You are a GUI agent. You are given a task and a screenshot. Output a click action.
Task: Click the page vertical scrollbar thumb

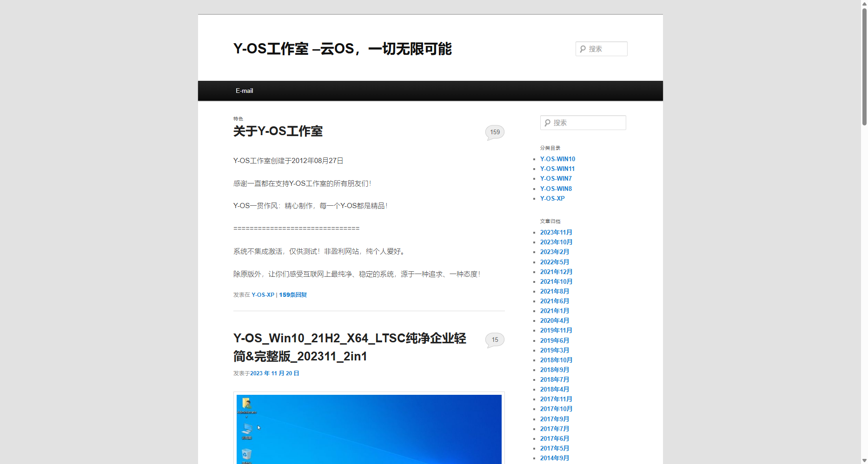(x=864, y=66)
